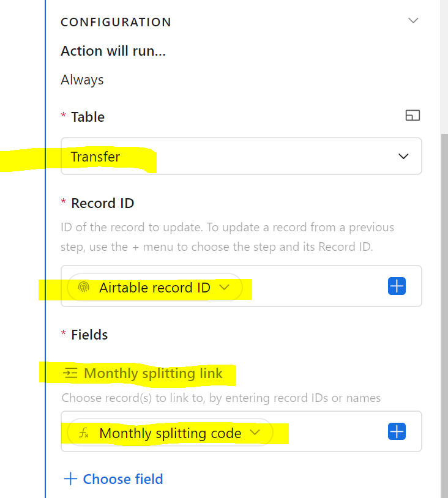Select the Monthly splitting link field label

point(153,373)
